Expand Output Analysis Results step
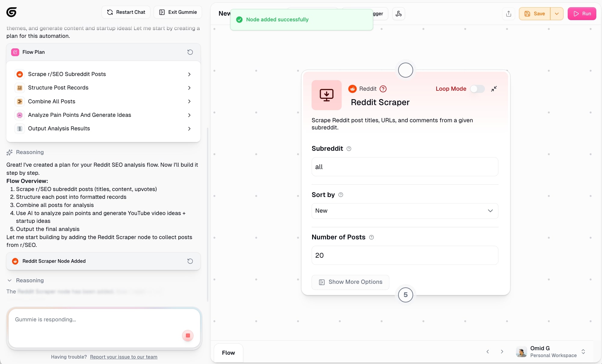Viewport: 602px width, 364px height. point(189,129)
